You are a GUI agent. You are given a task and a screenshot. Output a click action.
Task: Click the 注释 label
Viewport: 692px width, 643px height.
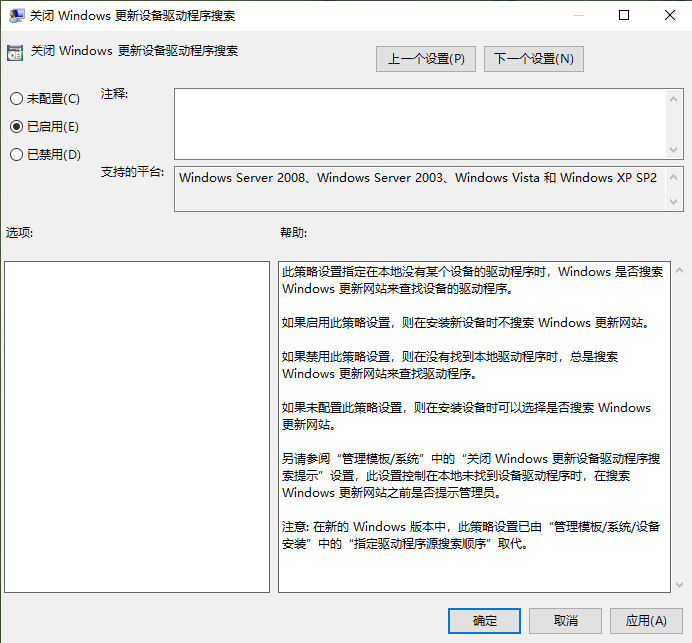[114, 94]
